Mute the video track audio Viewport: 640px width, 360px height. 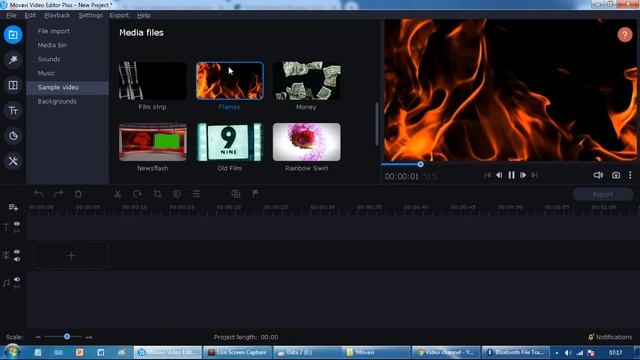(17, 259)
